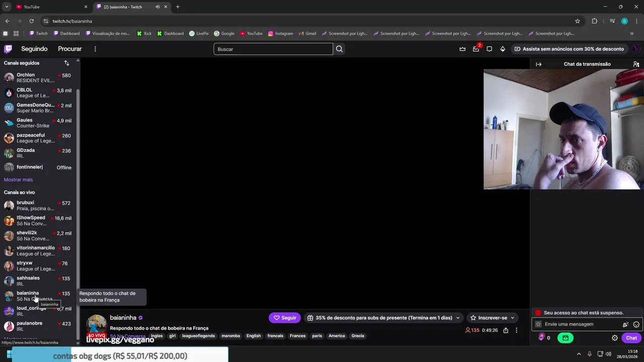Click the taskbar volume icon
Viewport: 644px width, 362px height.
608,354
